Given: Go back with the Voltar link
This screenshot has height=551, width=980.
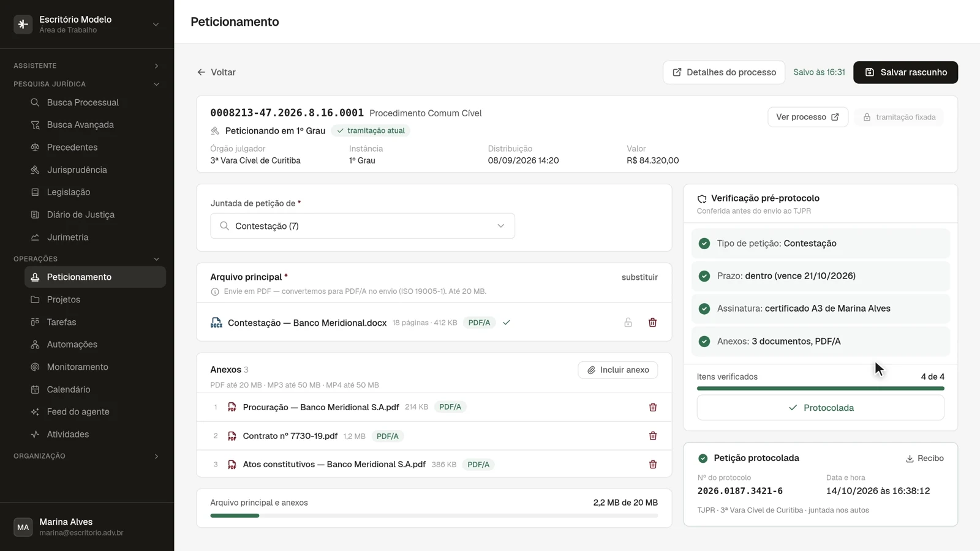Looking at the screenshot, I should coord(216,72).
